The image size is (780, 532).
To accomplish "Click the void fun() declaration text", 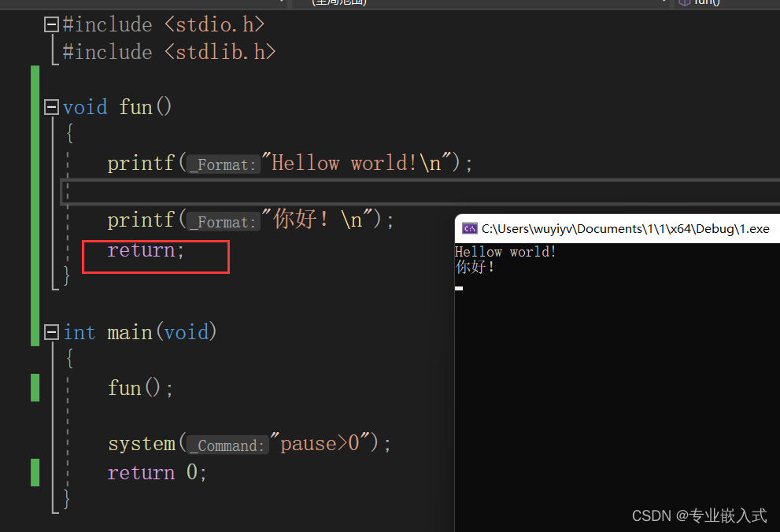I will pyautogui.click(x=117, y=107).
